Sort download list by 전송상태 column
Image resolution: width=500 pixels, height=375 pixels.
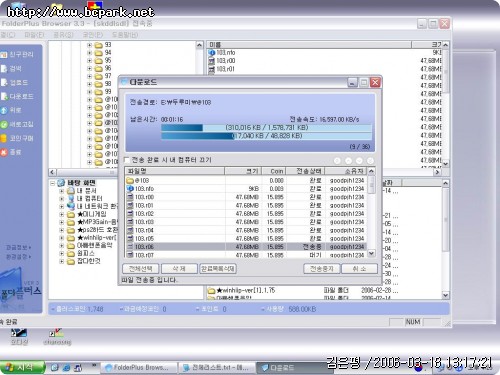[305, 171]
